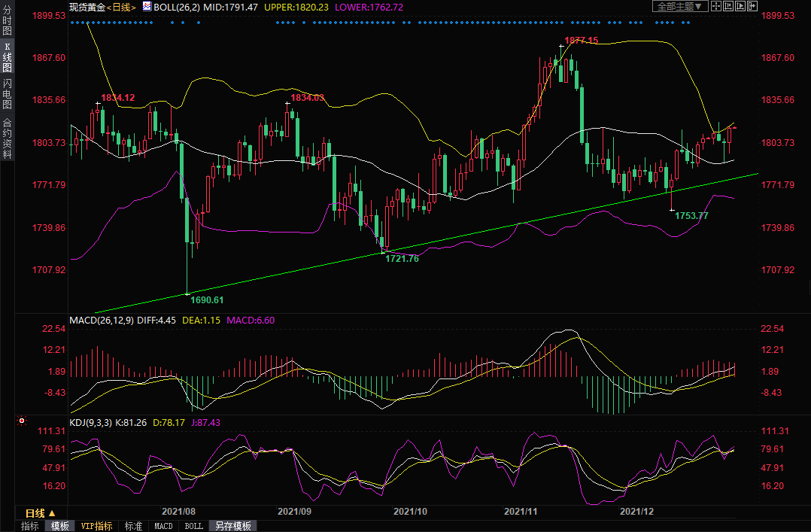Apply the BOLL template at the bottom
Viewport: 811px width, 532px height.
[193, 526]
